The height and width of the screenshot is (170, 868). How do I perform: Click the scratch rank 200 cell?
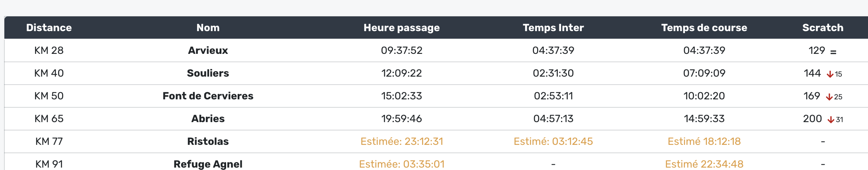point(812,119)
